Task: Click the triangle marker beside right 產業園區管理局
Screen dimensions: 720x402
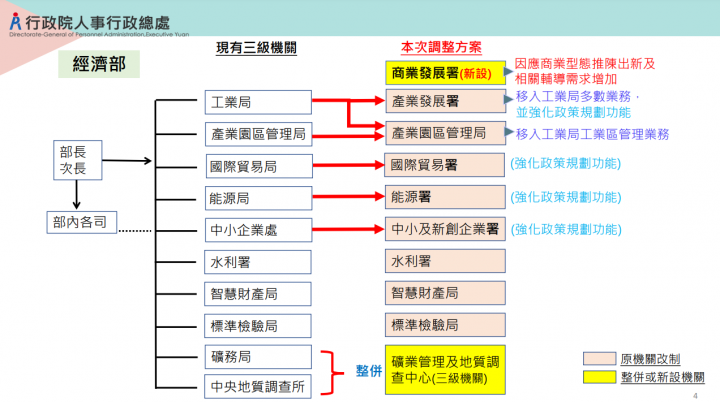Action: click(x=509, y=132)
